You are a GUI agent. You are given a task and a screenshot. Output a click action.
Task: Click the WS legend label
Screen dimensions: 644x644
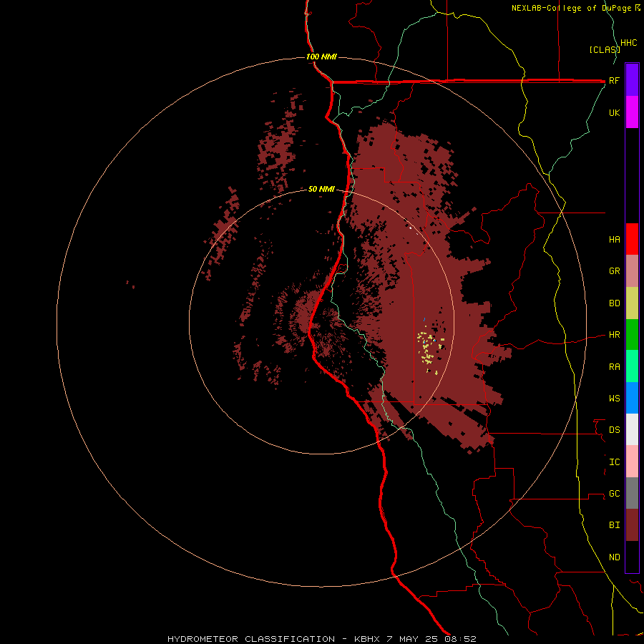[614, 399]
